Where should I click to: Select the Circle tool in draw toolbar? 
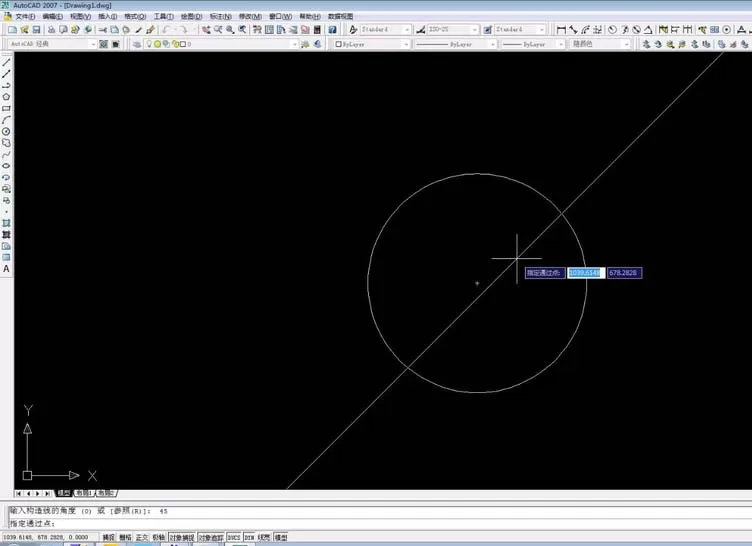pyautogui.click(x=6, y=131)
